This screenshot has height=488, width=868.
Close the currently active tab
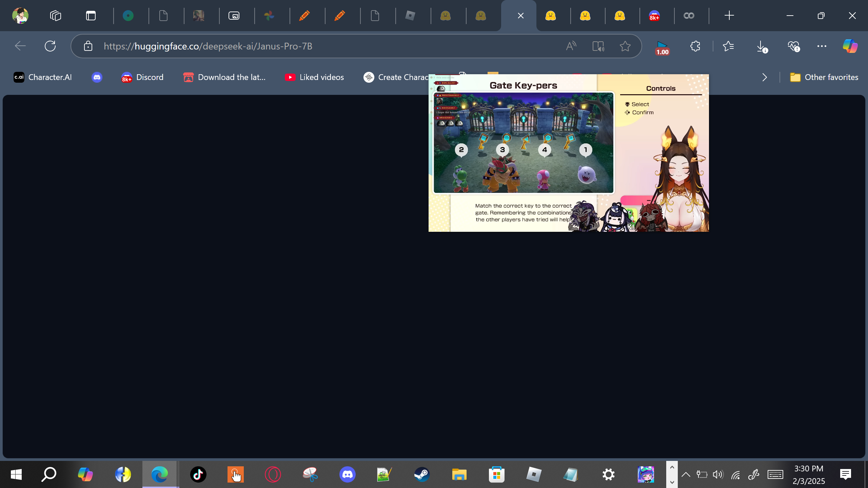[521, 16]
